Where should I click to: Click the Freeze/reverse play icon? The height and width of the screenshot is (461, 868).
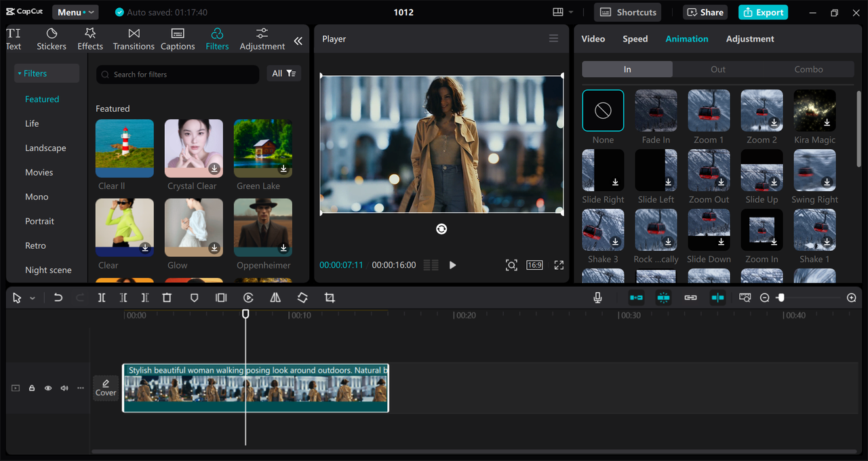point(248,298)
